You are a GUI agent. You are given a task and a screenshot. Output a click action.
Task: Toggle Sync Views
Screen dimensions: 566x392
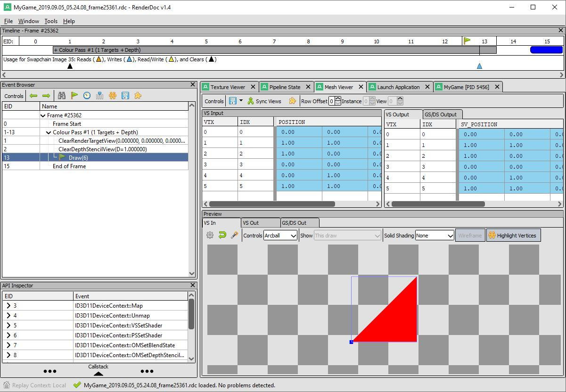264,101
